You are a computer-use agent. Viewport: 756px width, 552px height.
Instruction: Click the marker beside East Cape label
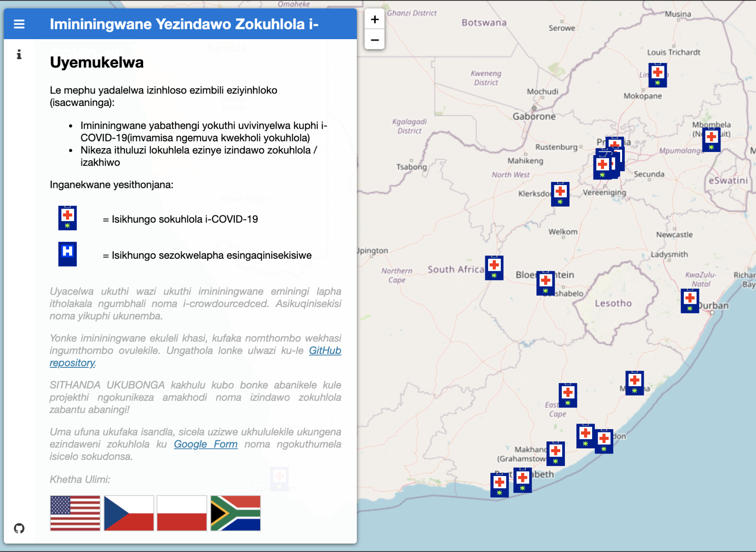point(568,395)
